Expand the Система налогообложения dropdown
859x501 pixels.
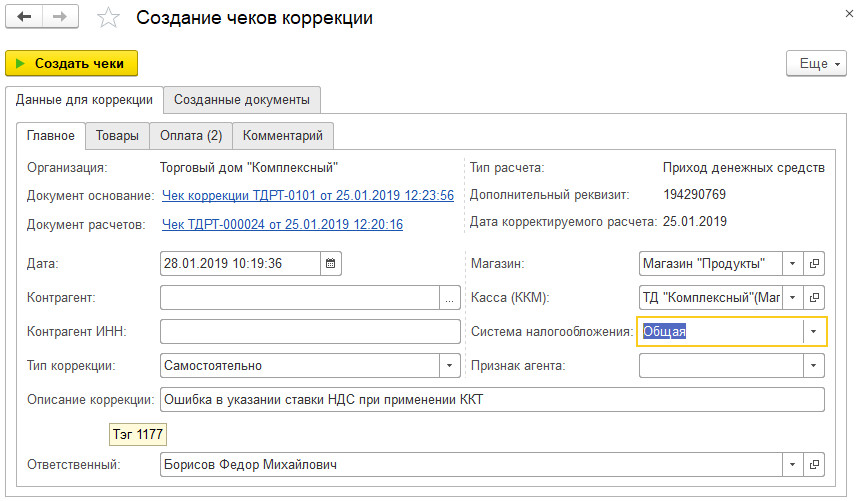point(815,331)
